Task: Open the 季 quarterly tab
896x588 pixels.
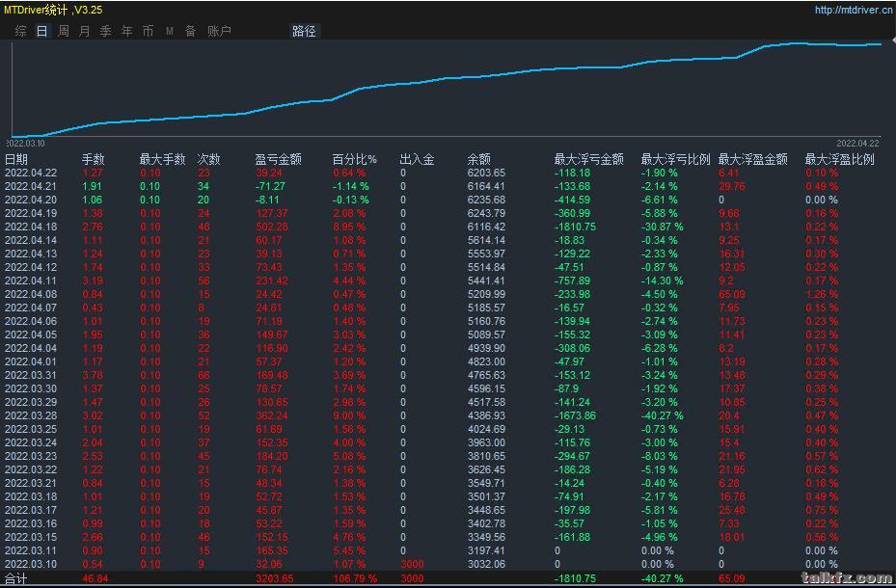Action: (x=106, y=31)
